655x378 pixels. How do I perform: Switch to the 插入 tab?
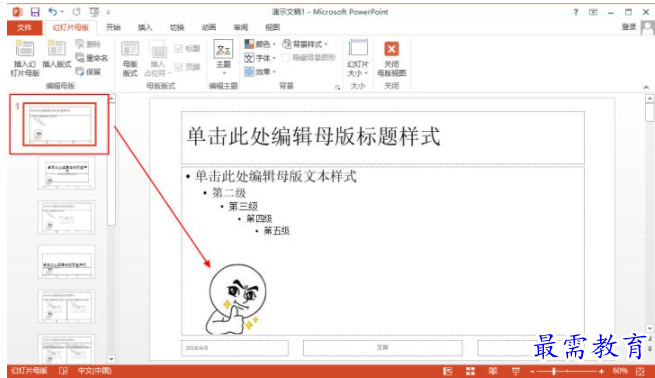point(145,28)
